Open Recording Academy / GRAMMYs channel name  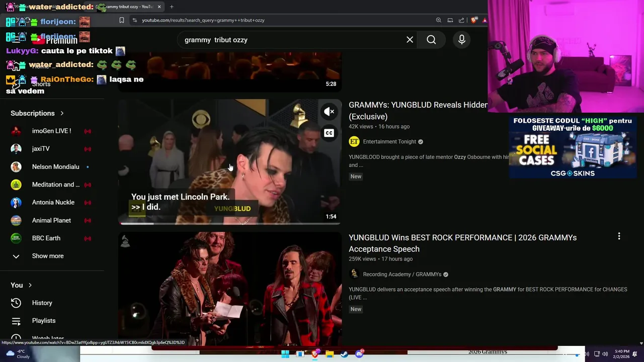point(402,274)
